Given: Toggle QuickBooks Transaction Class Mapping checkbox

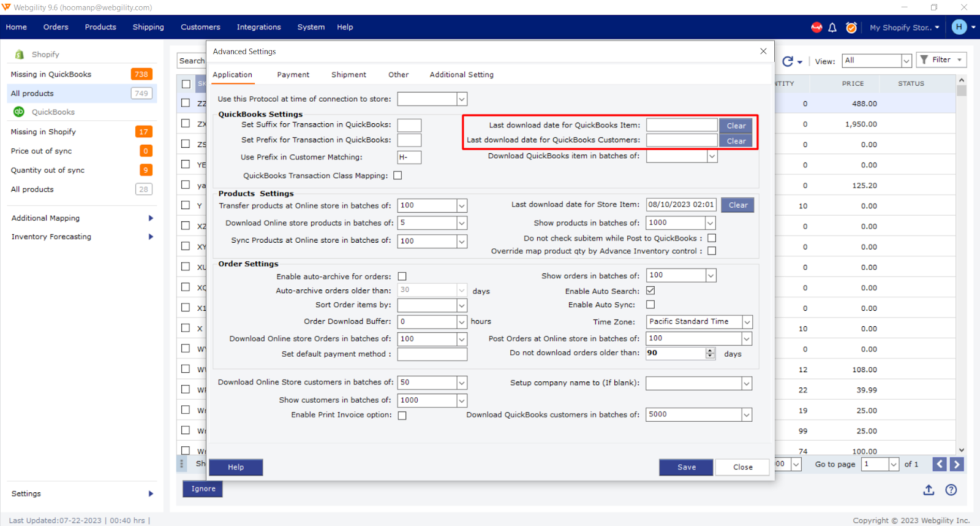Looking at the screenshot, I should pyautogui.click(x=398, y=175).
